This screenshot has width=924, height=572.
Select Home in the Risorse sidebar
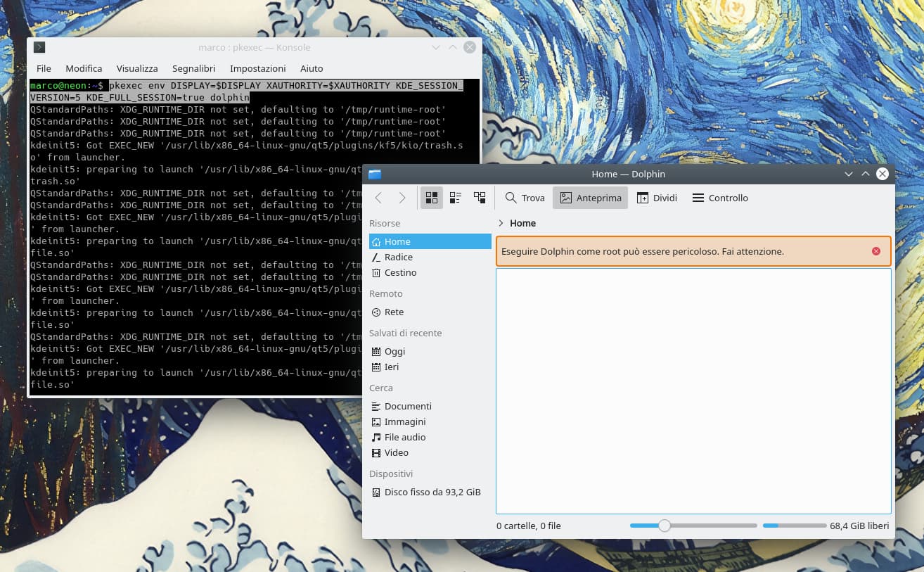[430, 241]
